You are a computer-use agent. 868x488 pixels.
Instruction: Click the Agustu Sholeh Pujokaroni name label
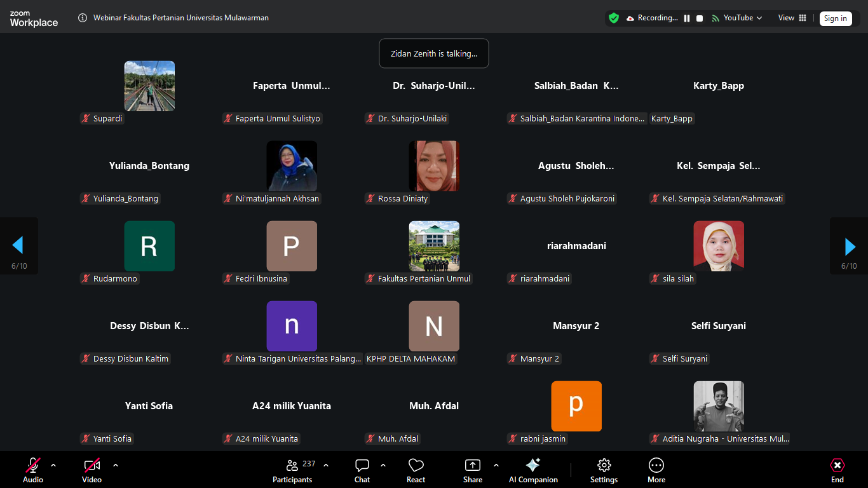coord(567,198)
